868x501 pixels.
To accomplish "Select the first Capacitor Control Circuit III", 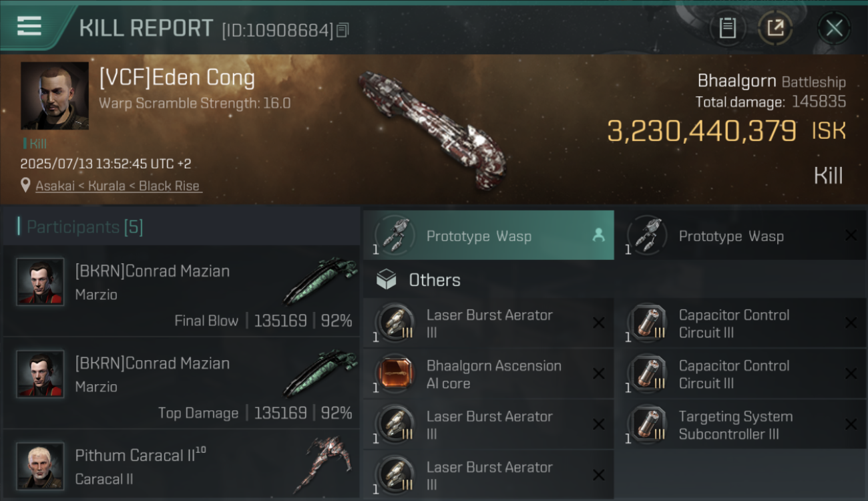I will pyautogui.click(x=741, y=323).
